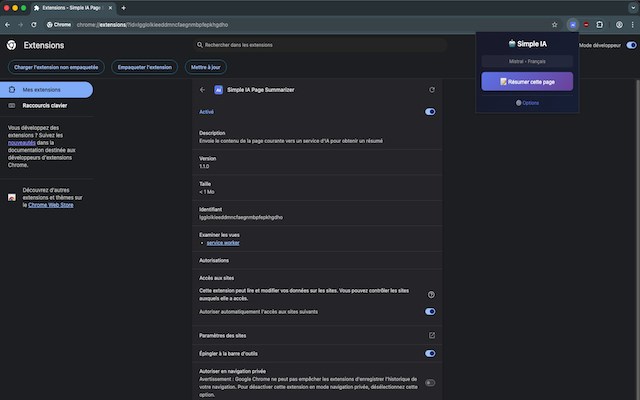Viewport: 640px width, 400px height.
Task: Return to extensions list via back arrow
Action: click(202, 90)
